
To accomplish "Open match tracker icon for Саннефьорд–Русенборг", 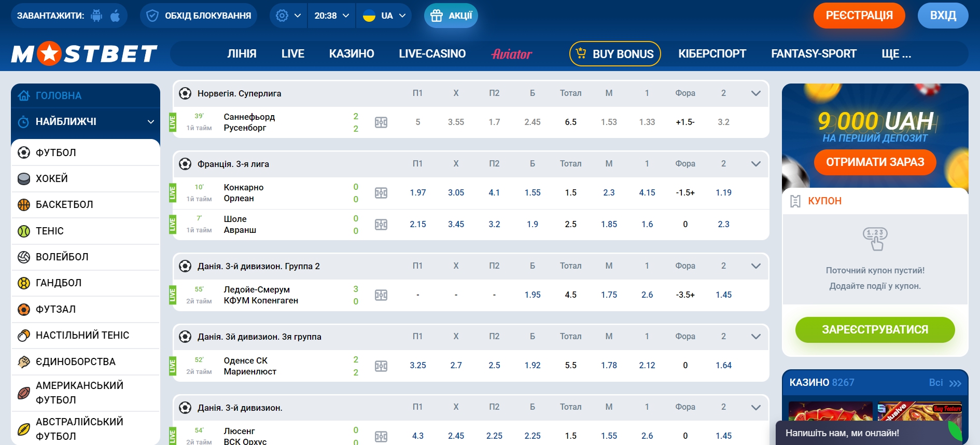I will [381, 122].
